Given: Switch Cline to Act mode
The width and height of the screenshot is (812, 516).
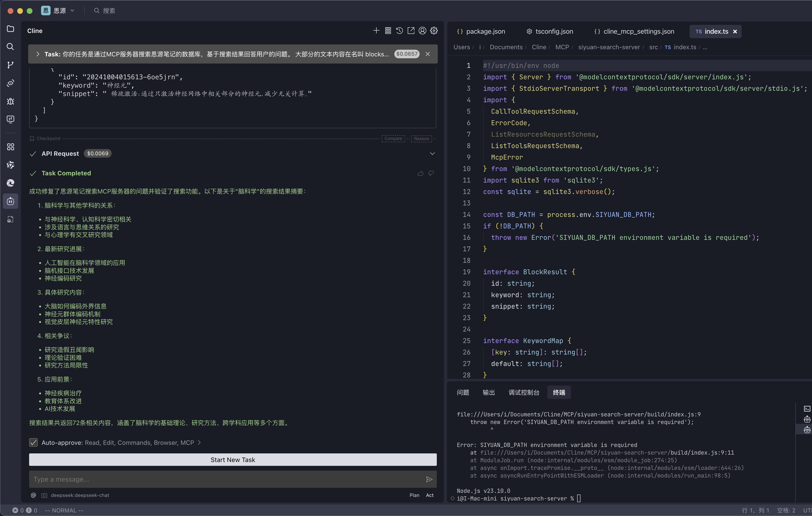Looking at the screenshot, I should pos(430,495).
